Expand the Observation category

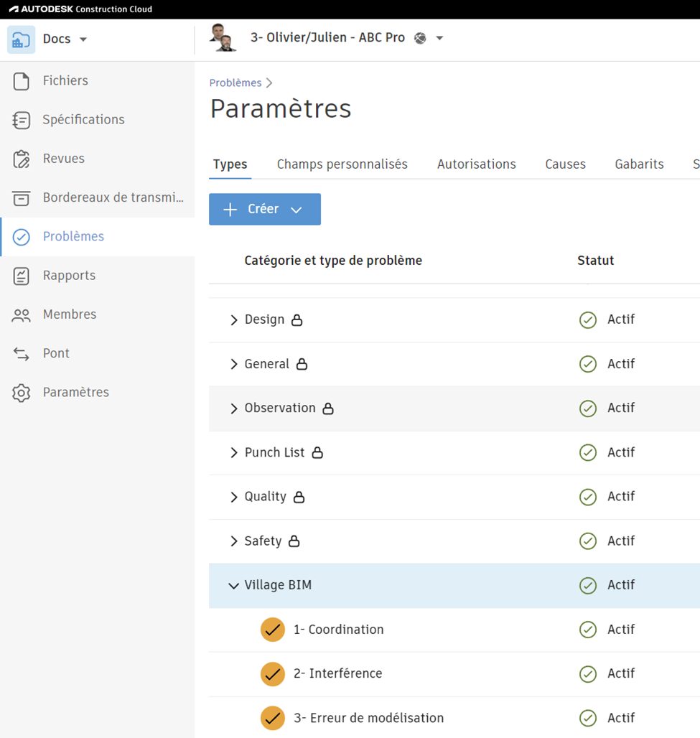click(234, 408)
